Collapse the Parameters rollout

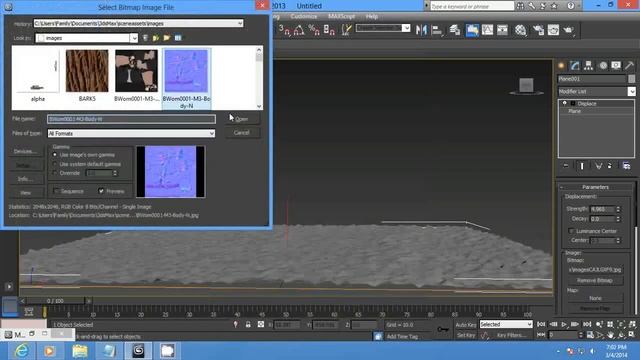point(596,187)
